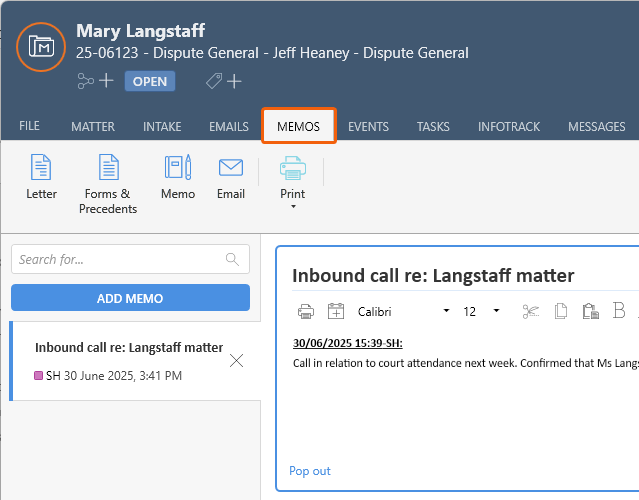Image resolution: width=639 pixels, height=500 pixels.
Task: Toggle bold formatting
Action: (x=619, y=311)
